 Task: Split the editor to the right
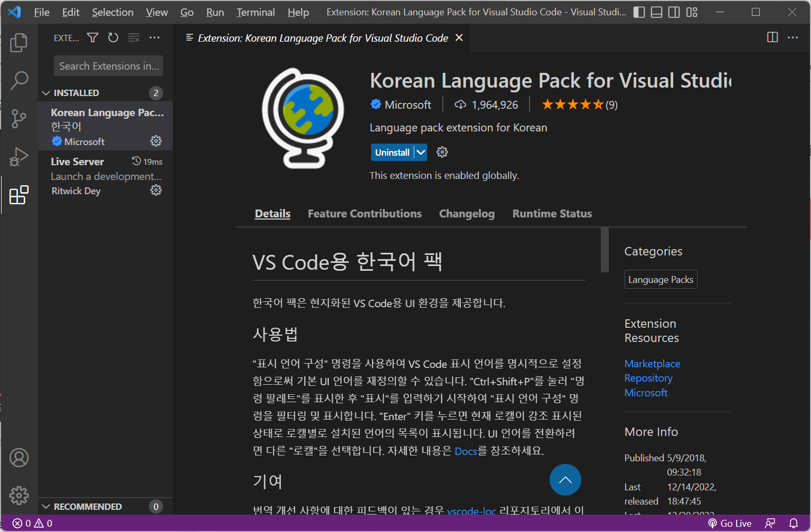(x=772, y=37)
